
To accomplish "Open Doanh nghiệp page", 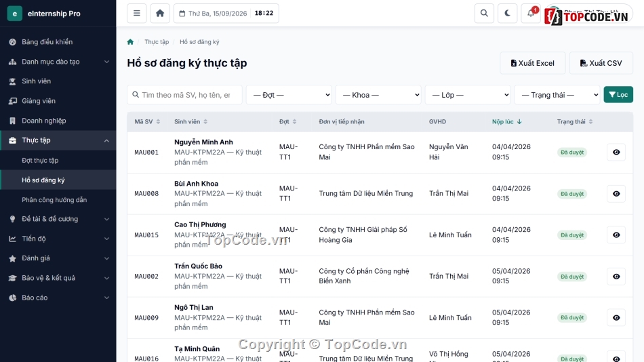I will [x=58, y=121].
